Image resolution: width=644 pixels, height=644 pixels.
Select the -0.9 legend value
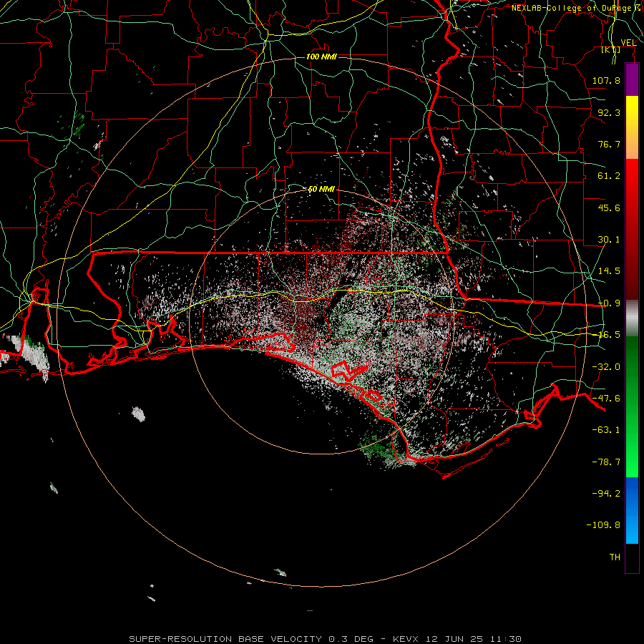point(609,303)
